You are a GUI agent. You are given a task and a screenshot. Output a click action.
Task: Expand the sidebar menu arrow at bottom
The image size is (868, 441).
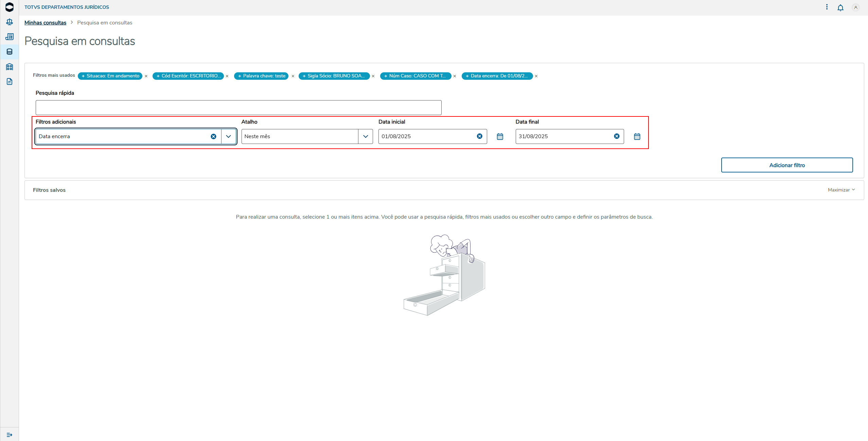(x=10, y=435)
